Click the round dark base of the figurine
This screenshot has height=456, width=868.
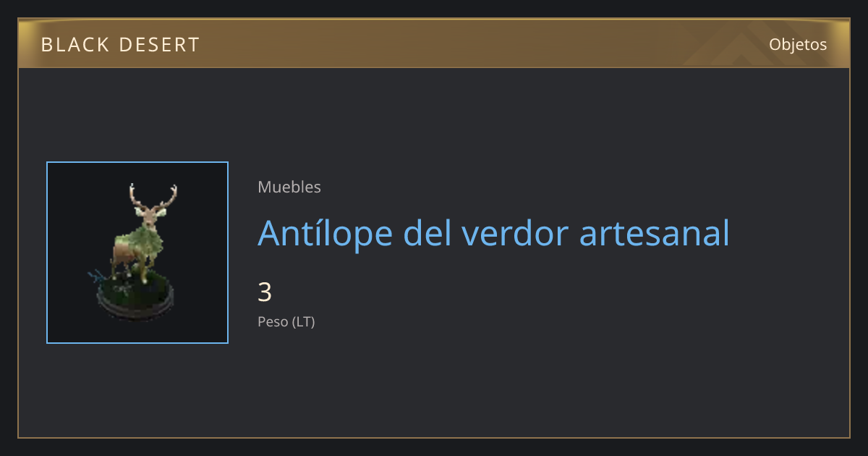click(x=137, y=300)
